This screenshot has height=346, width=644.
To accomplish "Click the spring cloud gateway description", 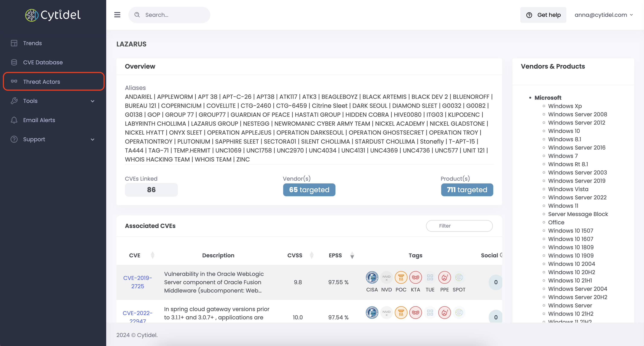I will point(217,313).
